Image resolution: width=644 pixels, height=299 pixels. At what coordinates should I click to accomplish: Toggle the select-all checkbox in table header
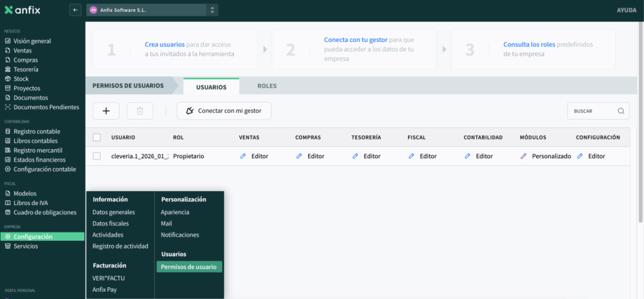tap(97, 137)
